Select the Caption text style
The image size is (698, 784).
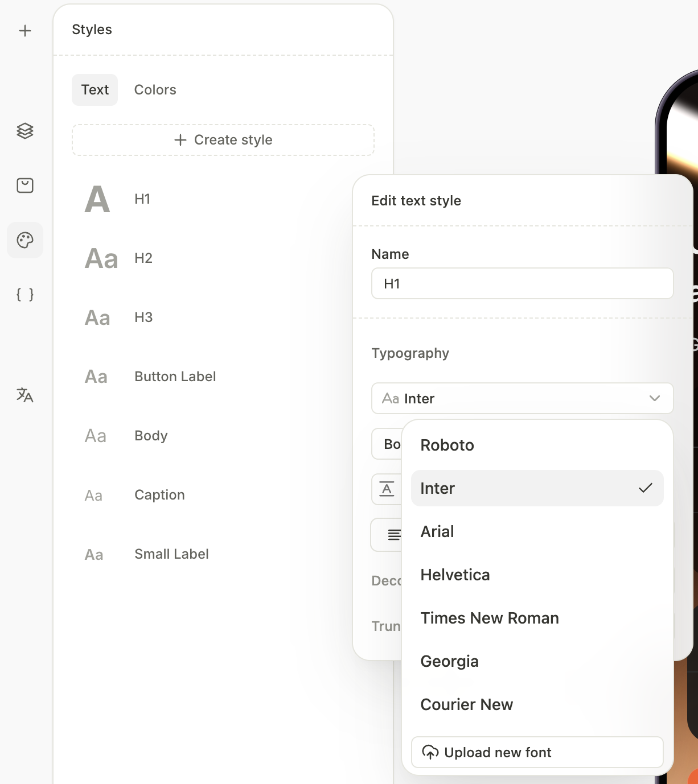[223, 495]
